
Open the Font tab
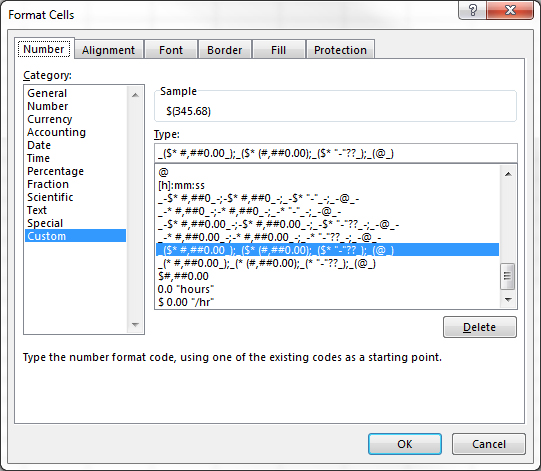(x=171, y=50)
